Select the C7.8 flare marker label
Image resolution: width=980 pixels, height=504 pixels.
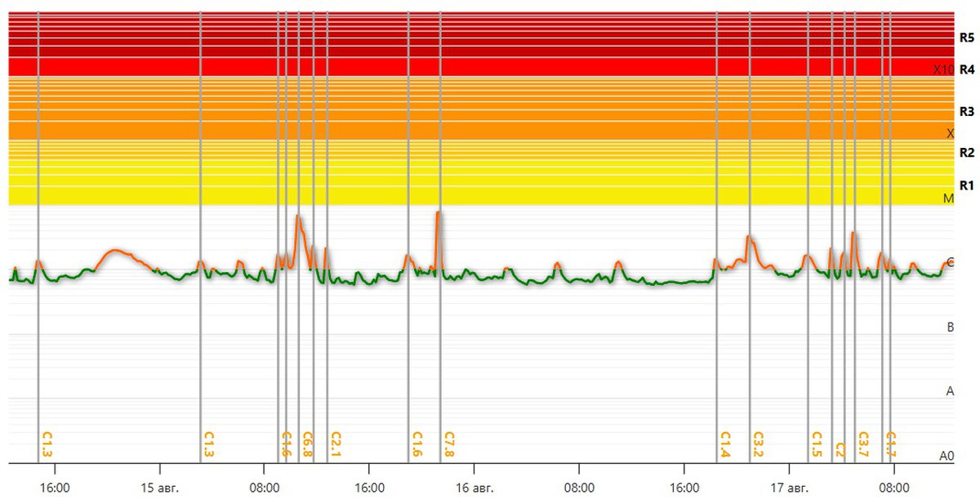(448, 444)
